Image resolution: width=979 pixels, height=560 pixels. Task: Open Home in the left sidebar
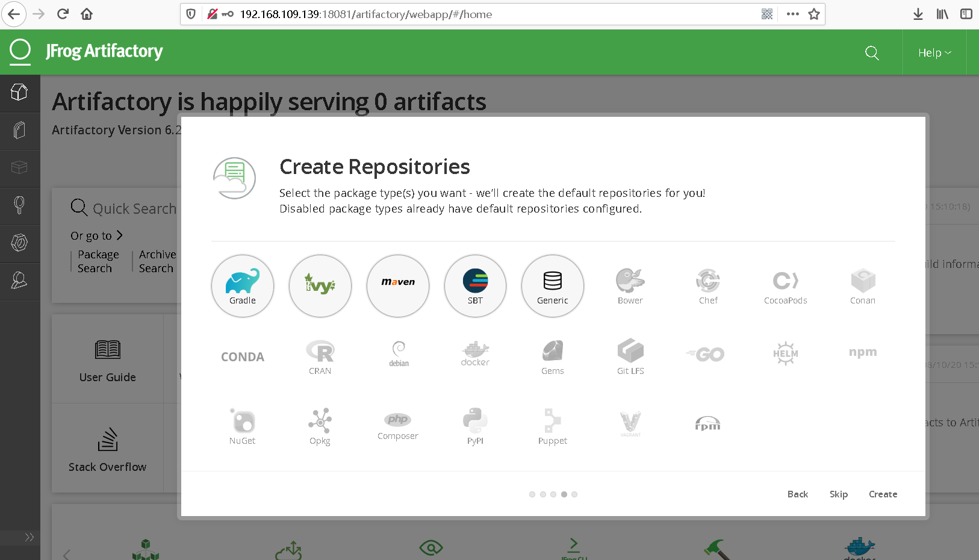pos(20,93)
